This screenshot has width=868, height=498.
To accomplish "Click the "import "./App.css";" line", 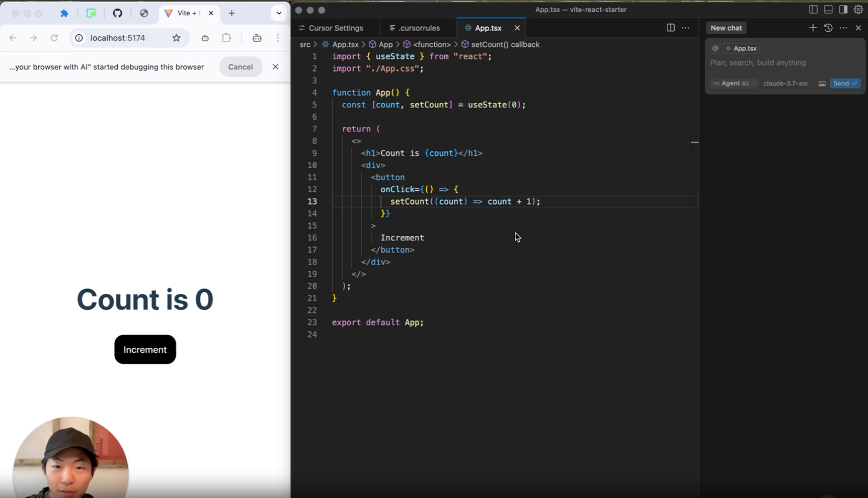I will (x=378, y=68).
